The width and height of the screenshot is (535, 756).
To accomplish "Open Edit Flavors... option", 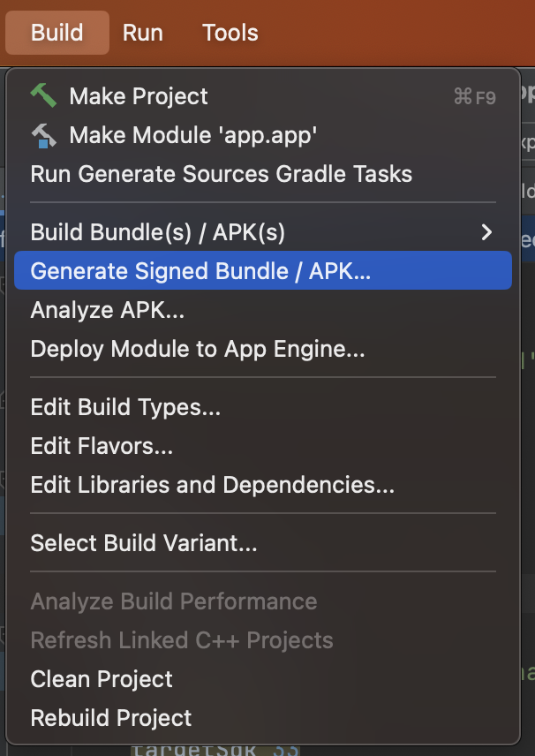I will click(102, 446).
